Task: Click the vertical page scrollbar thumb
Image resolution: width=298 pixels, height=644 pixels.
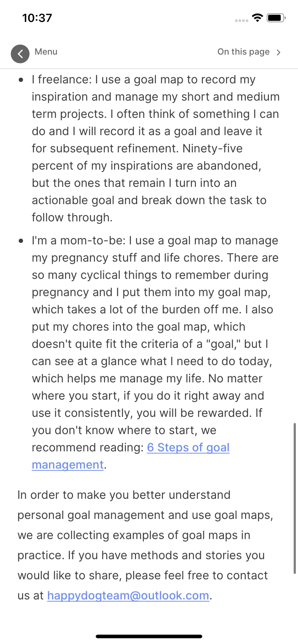Action: (x=295, y=498)
